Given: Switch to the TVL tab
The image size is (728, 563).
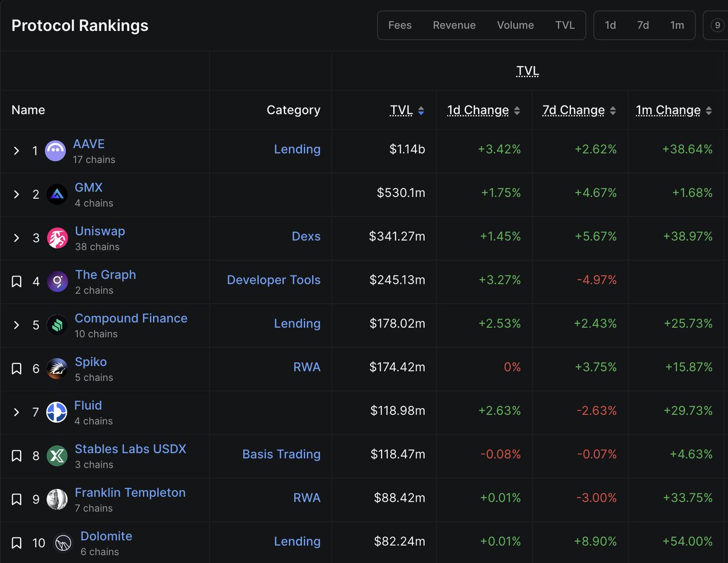Looking at the screenshot, I should (565, 25).
